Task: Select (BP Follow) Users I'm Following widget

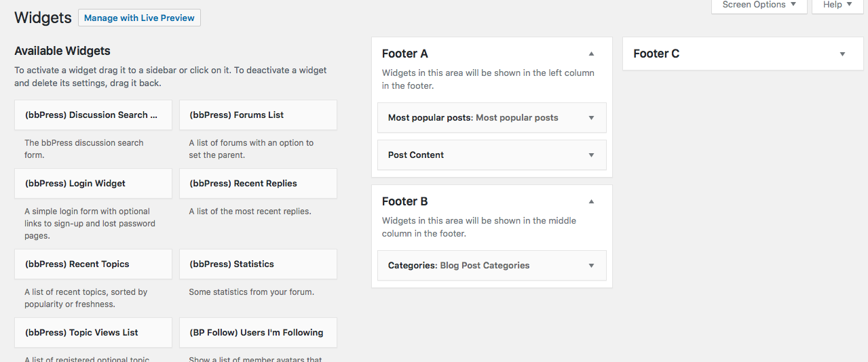Action: pos(258,333)
